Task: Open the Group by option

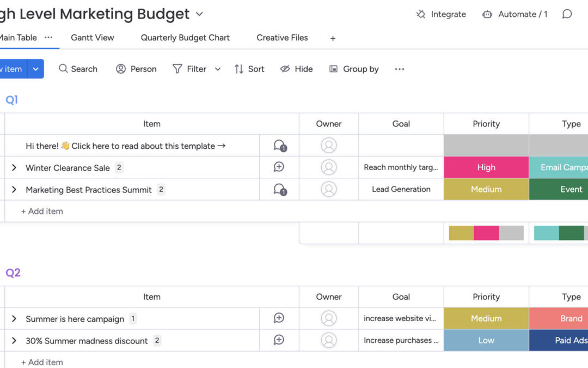Action: (354, 69)
